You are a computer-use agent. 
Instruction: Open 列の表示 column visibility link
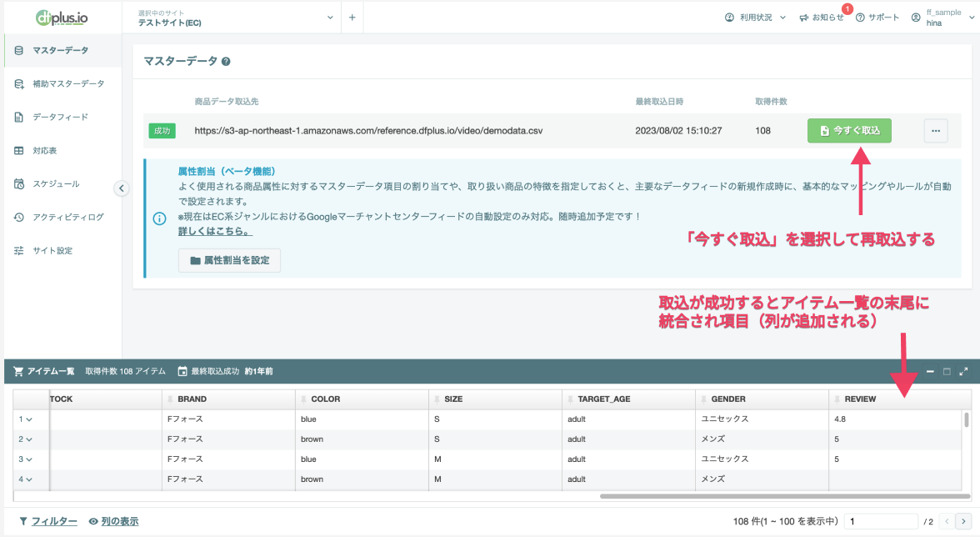pos(120,521)
